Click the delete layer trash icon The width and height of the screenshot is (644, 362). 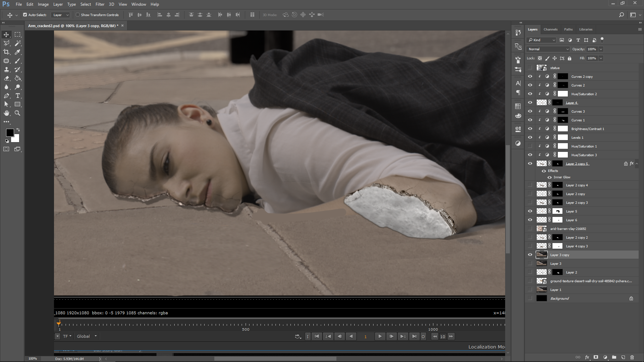coord(632,357)
